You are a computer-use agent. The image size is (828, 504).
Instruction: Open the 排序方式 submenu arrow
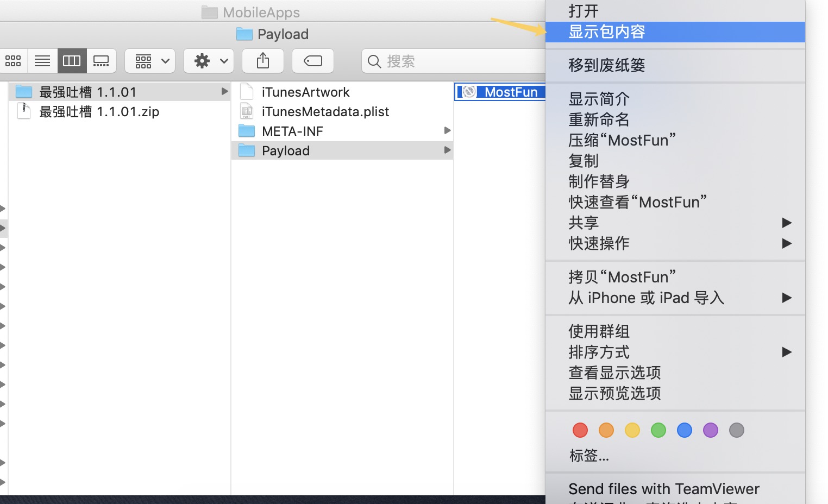(x=787, y=352)
